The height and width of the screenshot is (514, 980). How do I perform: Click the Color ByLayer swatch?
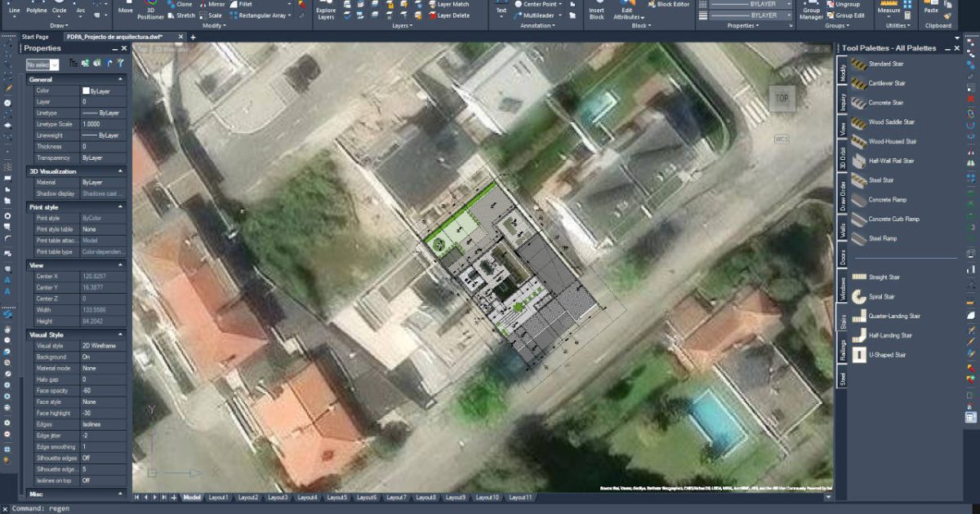tap(86, 91)
